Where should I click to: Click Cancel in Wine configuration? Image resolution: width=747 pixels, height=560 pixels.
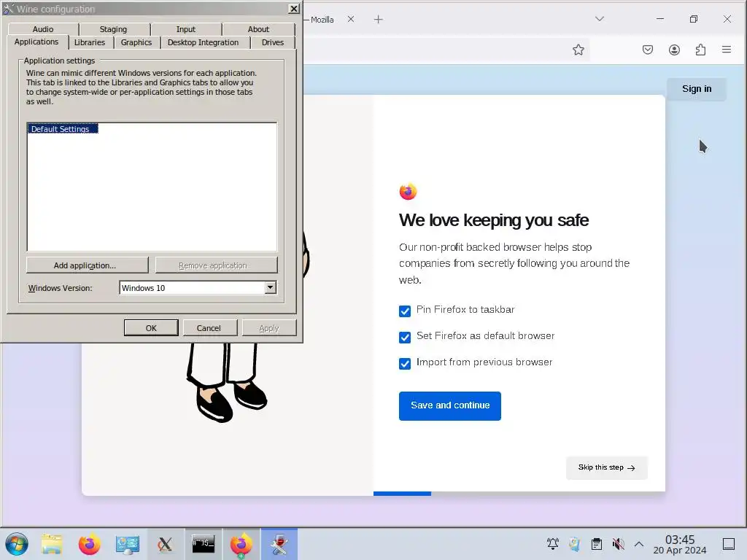click(x=209, y=327)
